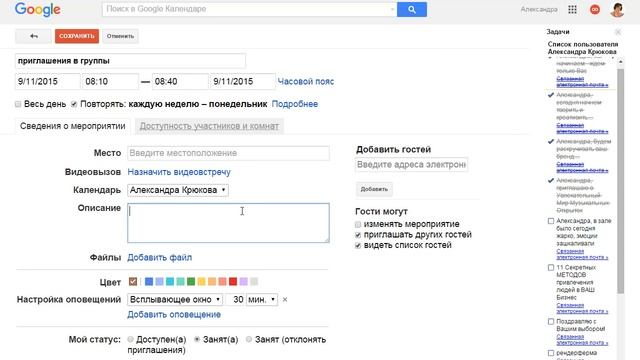This screenshot has height=360, width=640.
Task: Open the Google apps grid
Action: (572, 9)
